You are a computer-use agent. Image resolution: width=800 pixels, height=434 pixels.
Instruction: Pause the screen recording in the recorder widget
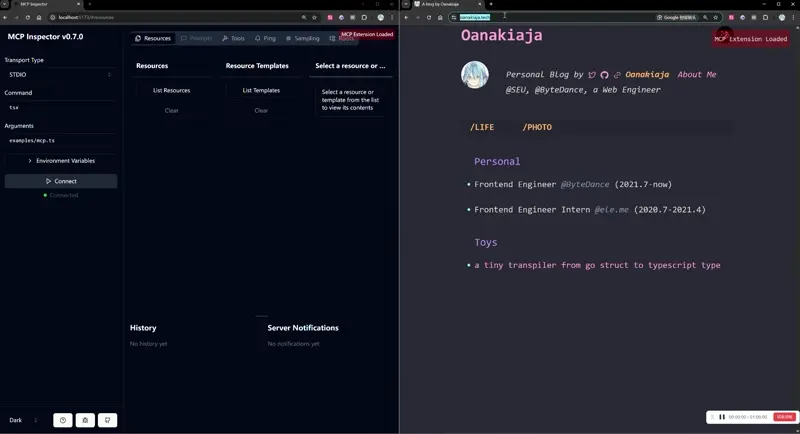pos(722,417)
